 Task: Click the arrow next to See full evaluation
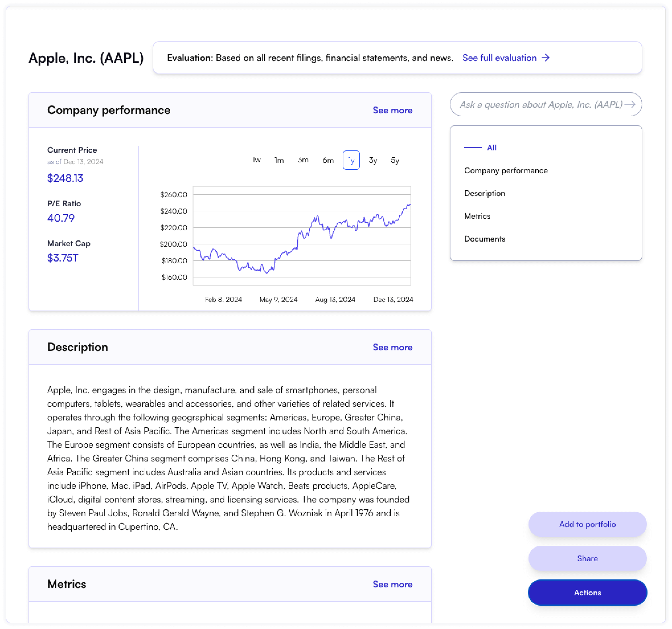click(x=545, y=58)
